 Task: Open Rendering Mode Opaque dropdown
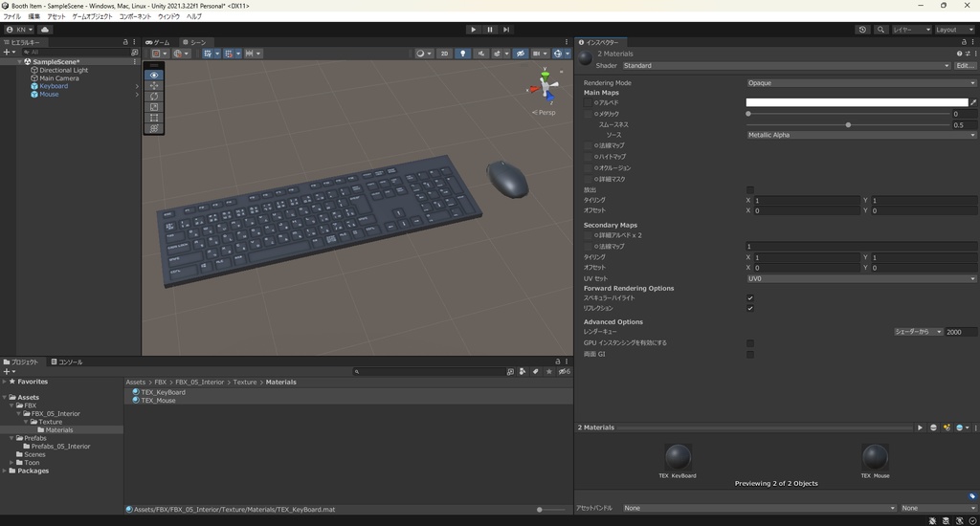(x=861, y=83)
